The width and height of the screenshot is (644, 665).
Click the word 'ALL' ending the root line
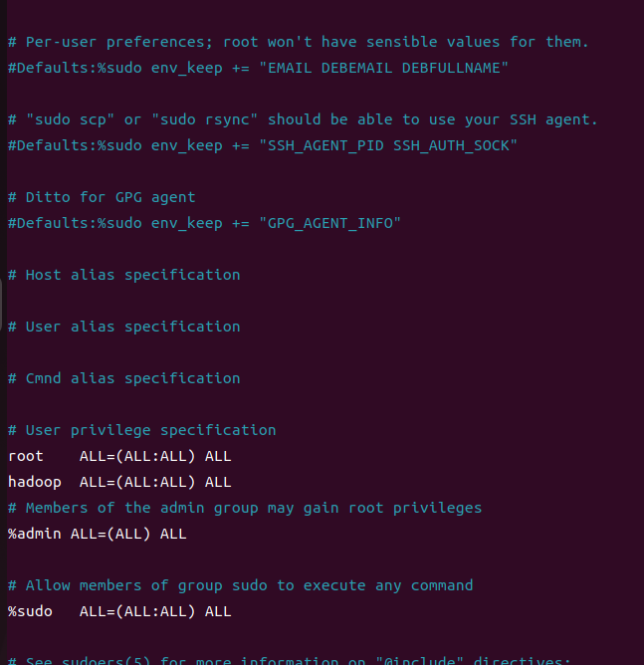point(218,456)
